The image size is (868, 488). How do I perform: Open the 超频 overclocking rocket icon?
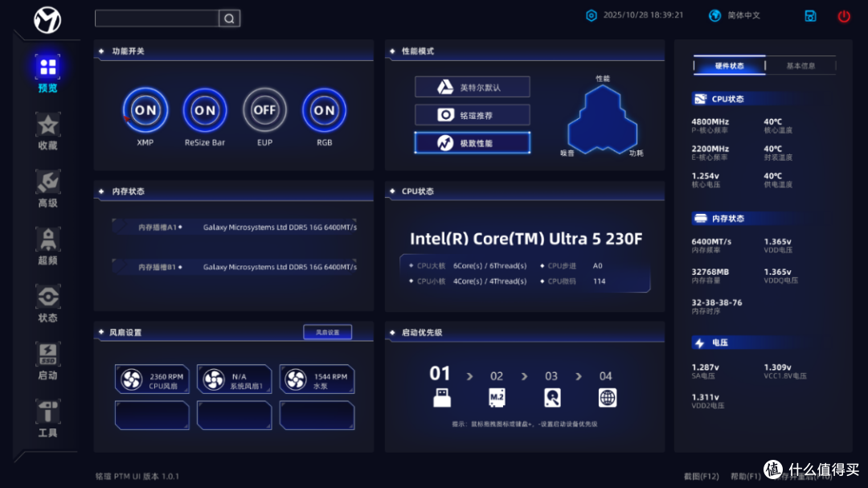click(x=47, y=240)
